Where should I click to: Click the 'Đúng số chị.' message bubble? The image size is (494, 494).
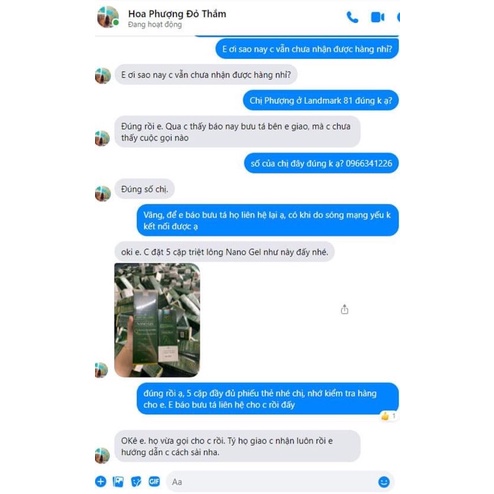click(144, 189)
